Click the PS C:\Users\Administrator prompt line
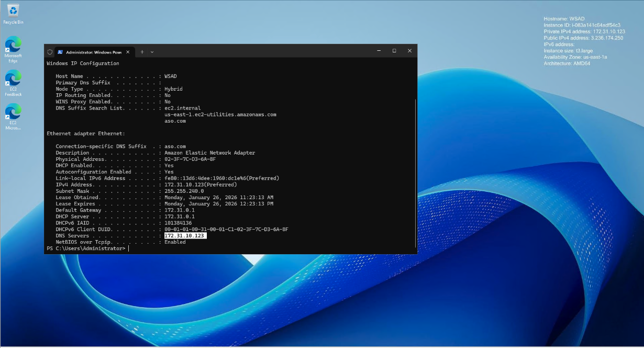 (86, 248)
